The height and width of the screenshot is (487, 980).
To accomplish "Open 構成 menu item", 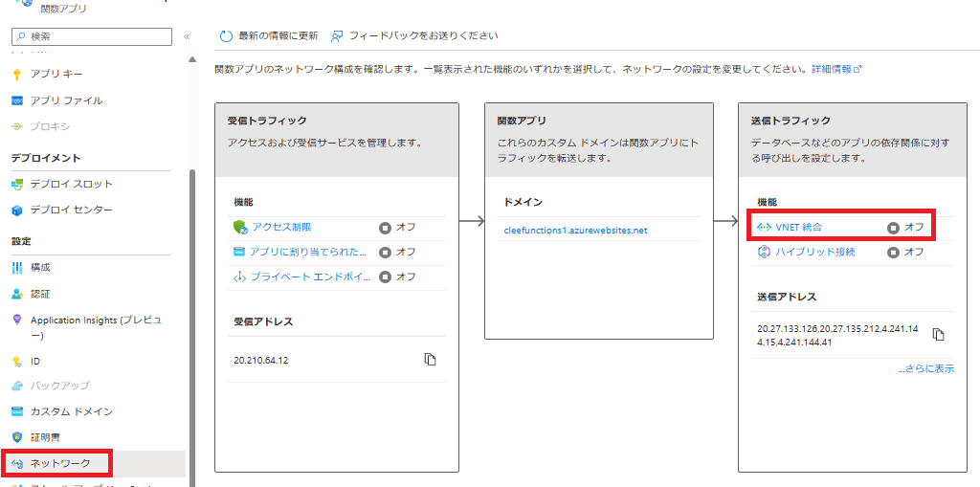I will click(x=40, y=268).
